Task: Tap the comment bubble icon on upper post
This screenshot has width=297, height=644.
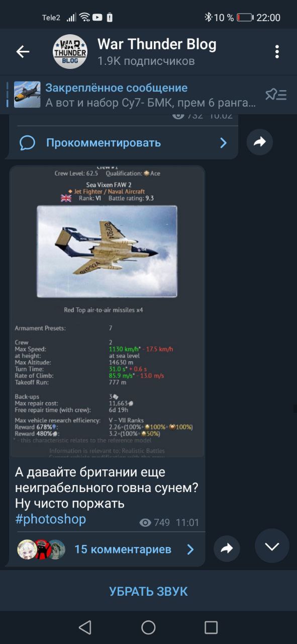Action: point(27,143)
